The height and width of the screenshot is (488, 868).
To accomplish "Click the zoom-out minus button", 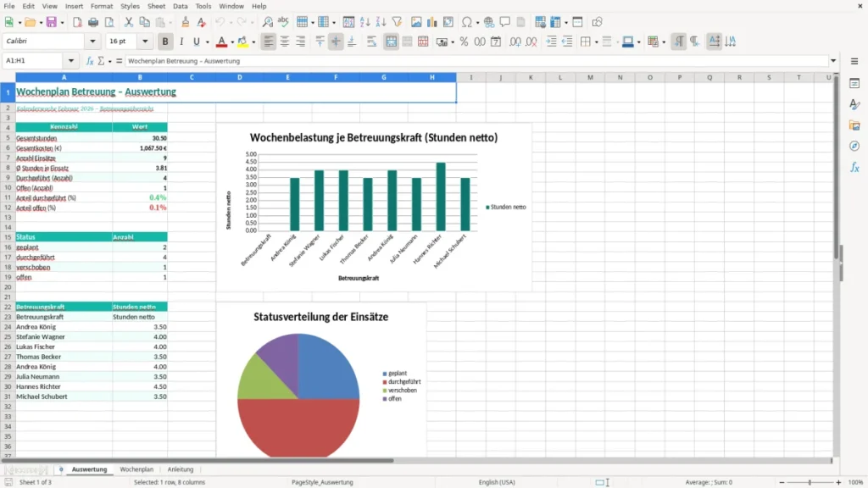I will [782, 482].
